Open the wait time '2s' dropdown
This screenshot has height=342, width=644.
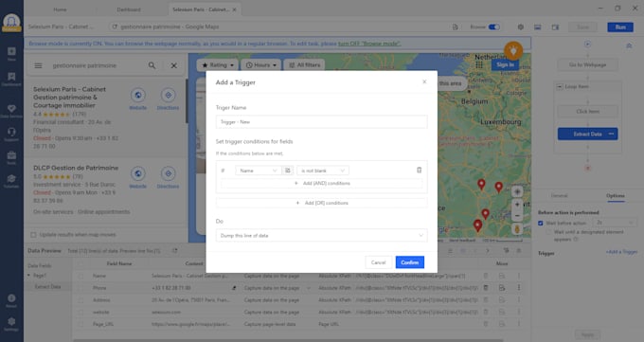coord(615,223)
